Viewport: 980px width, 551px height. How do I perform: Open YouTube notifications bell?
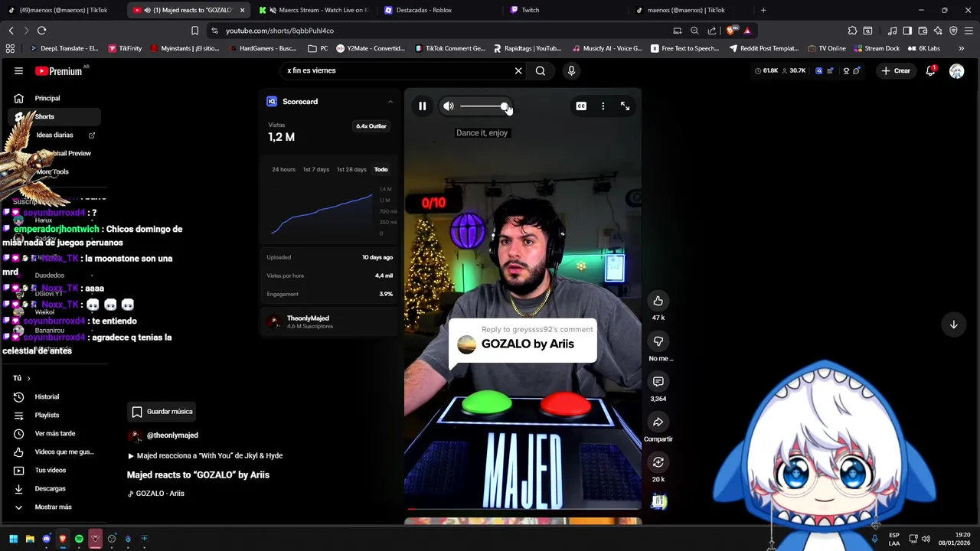tap(931, 70)
